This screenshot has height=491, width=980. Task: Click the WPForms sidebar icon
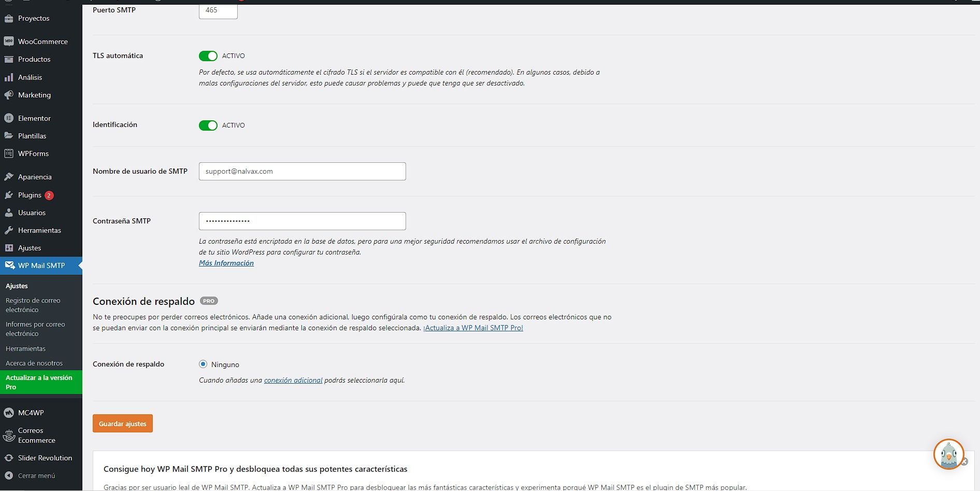coord(9,153)
